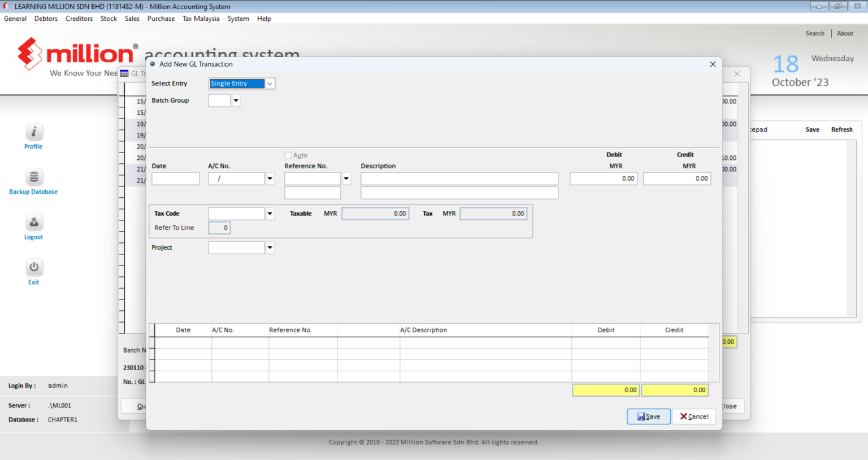Click the Refresh link near Notepad
Screen dimensions: 868x460
[x=841, y=129]
